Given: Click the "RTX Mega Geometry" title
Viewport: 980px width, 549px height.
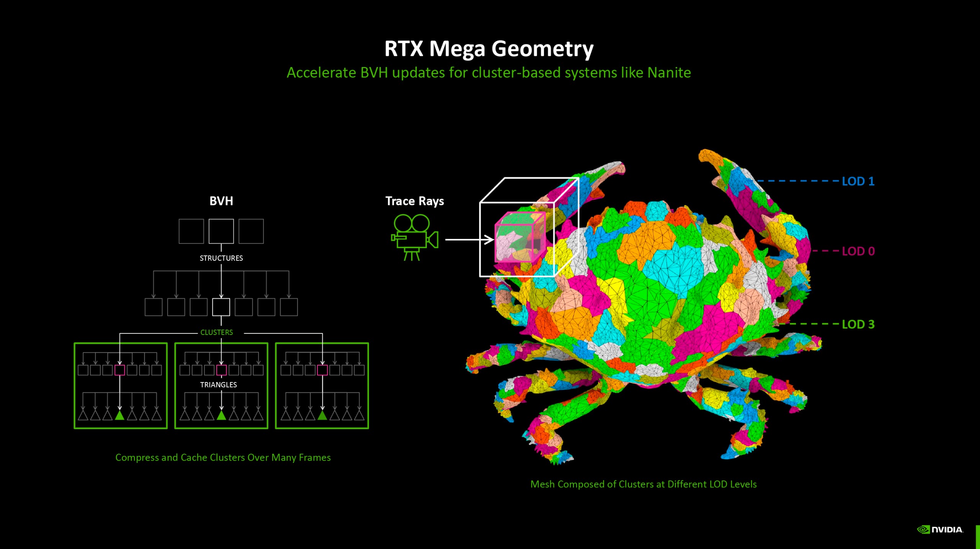Looking at the screenshot, I should 489,49.
